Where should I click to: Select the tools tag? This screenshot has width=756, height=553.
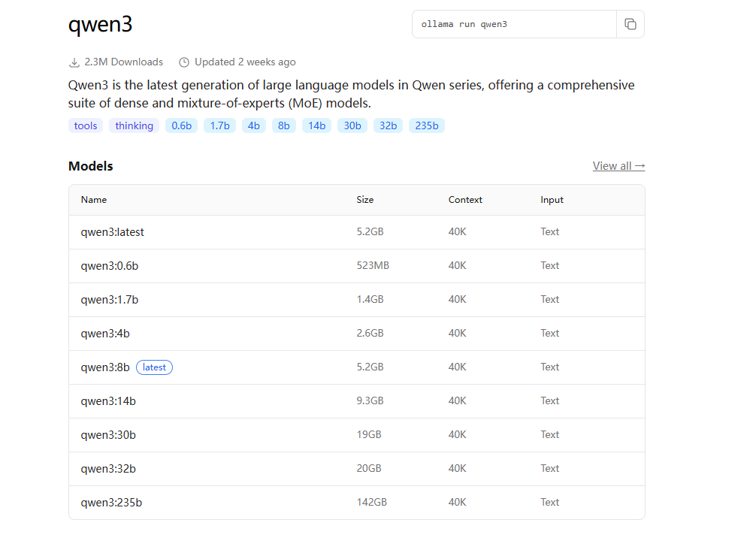[x=86, y=125]
